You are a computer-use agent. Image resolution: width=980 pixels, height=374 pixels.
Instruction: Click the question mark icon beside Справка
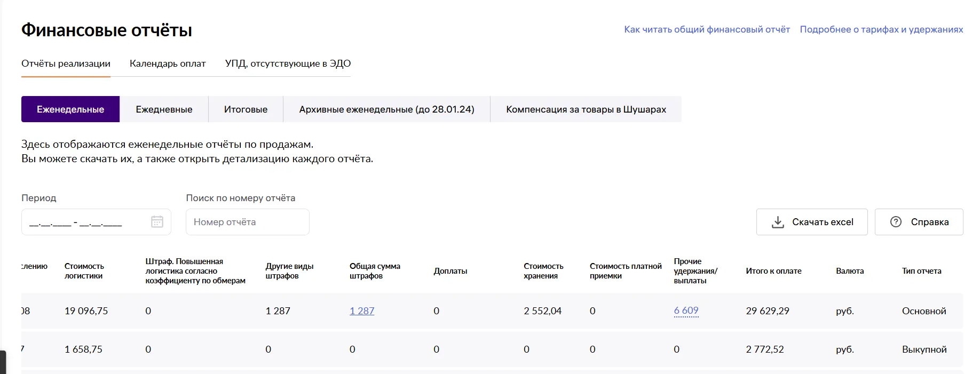pyautogui.click(x=896, y=222)
